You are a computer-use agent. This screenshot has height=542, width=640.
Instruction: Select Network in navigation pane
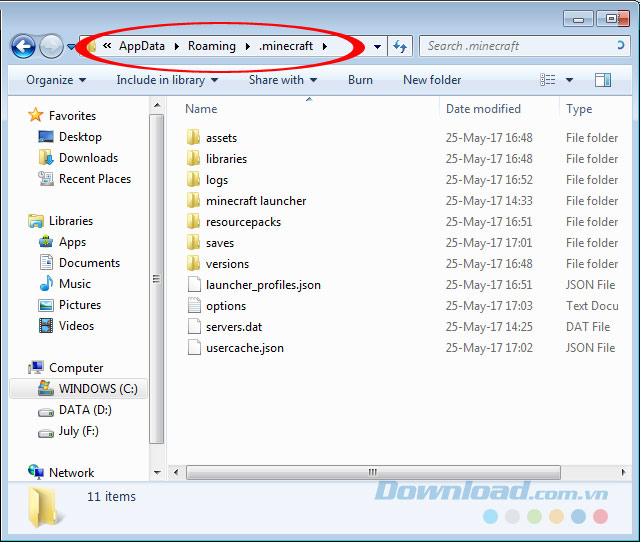61,473
